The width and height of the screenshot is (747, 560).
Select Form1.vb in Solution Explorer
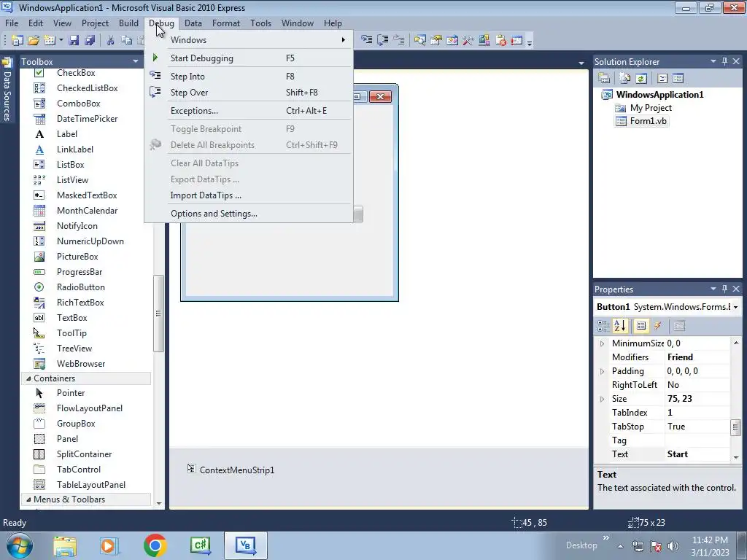pos(648,121)
